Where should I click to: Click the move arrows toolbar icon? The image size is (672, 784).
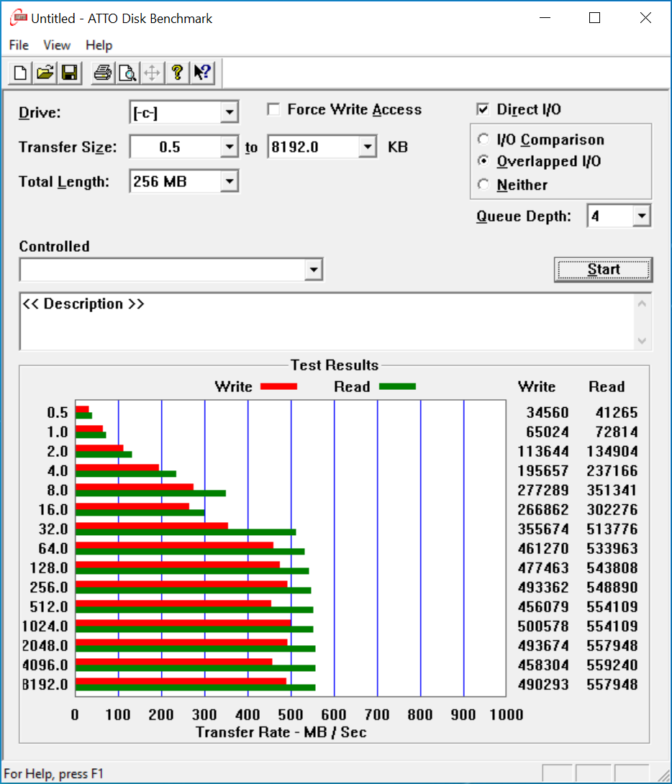152,73
